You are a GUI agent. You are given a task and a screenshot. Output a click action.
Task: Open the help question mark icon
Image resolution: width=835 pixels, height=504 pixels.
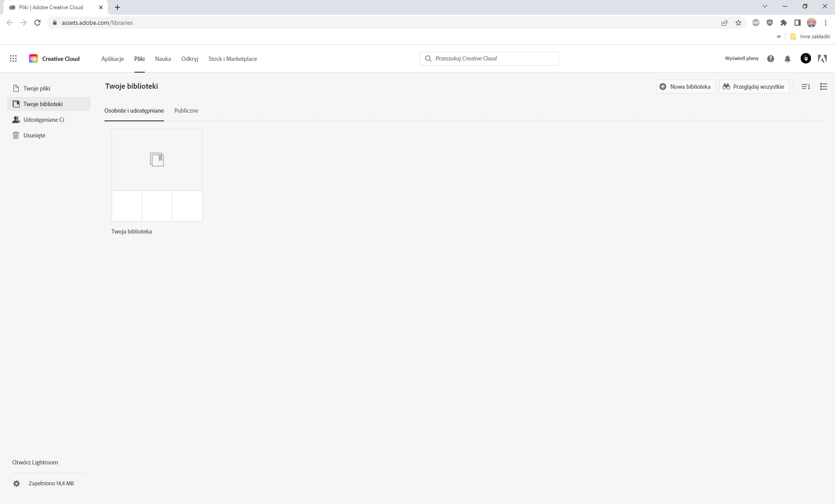770,59
